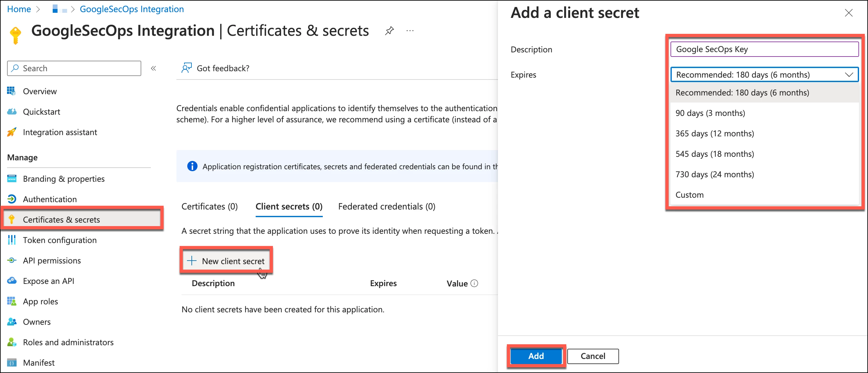
Task: Switch to the Certificates (0) tab
Action: 210,206
